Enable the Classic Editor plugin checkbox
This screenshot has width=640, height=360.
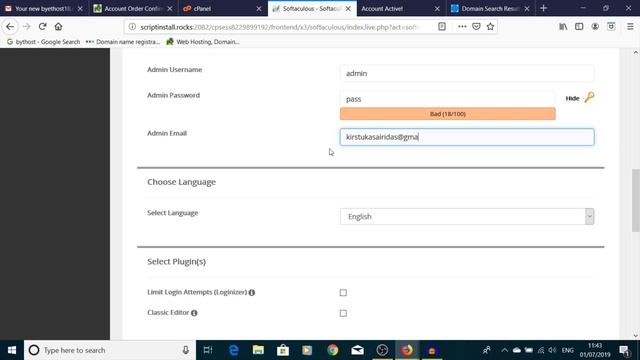pyautogui.click(x=343, y=313)
